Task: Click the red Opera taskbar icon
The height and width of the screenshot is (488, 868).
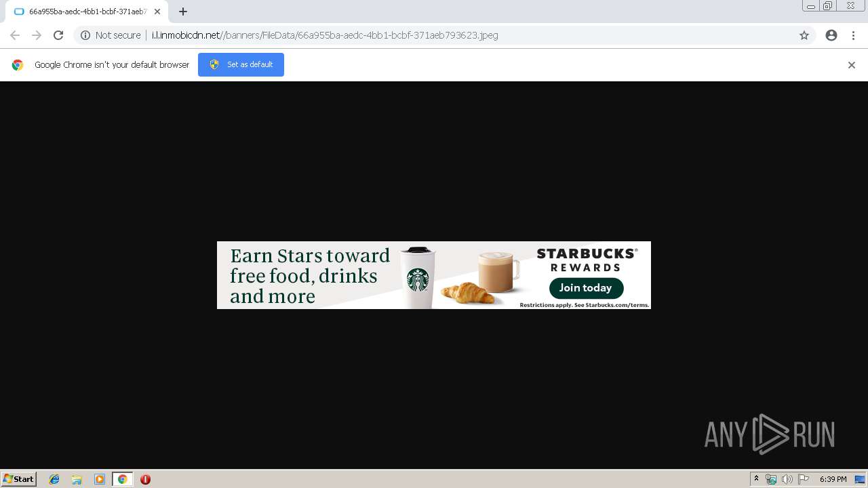Action: 145,479
